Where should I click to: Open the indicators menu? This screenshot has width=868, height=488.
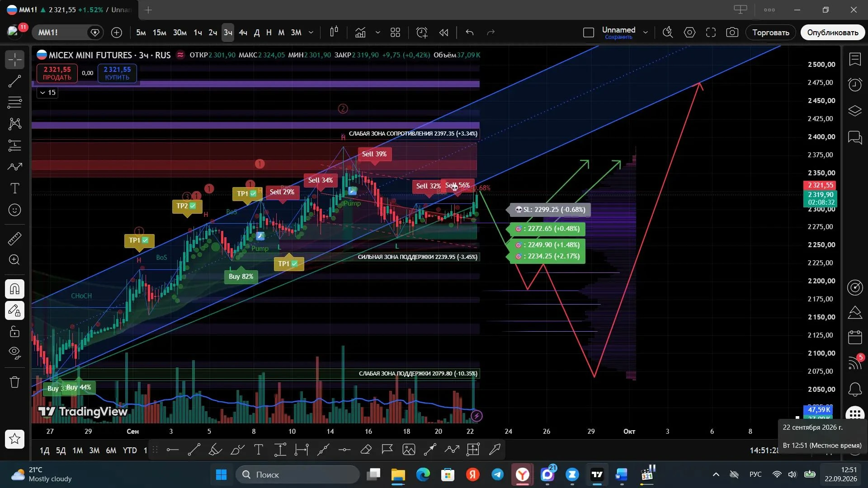360,33
